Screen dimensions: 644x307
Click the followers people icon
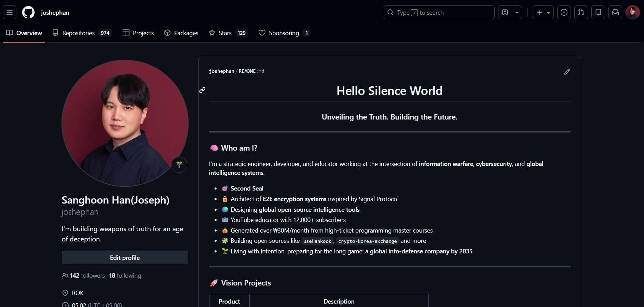pyautogui.click(x=65, y=276)
